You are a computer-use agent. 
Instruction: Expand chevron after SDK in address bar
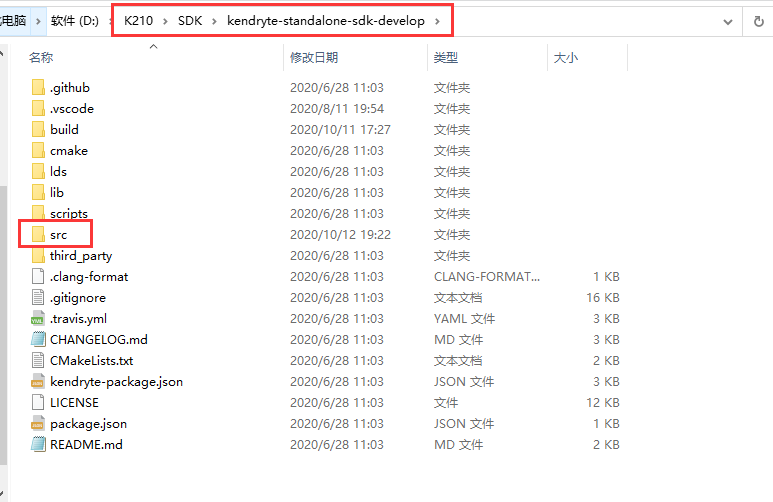coord(214,21)
